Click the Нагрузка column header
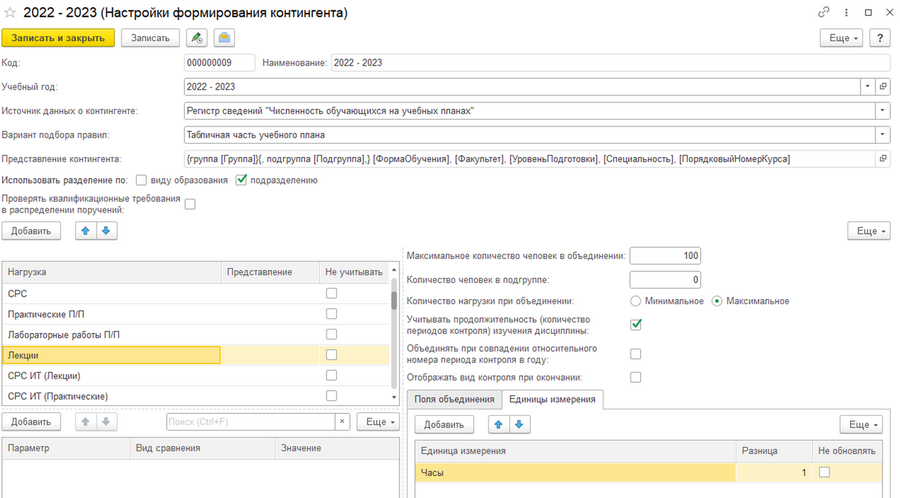 pos(112,272)
